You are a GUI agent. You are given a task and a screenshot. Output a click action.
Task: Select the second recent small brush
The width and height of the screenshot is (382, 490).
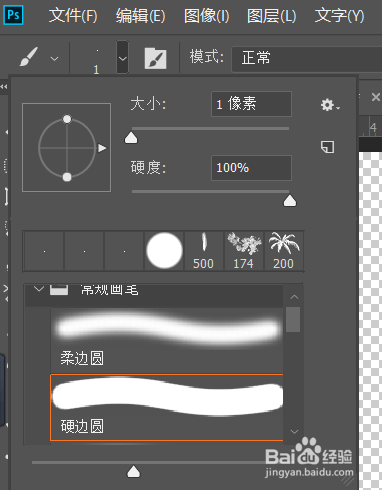84,251
